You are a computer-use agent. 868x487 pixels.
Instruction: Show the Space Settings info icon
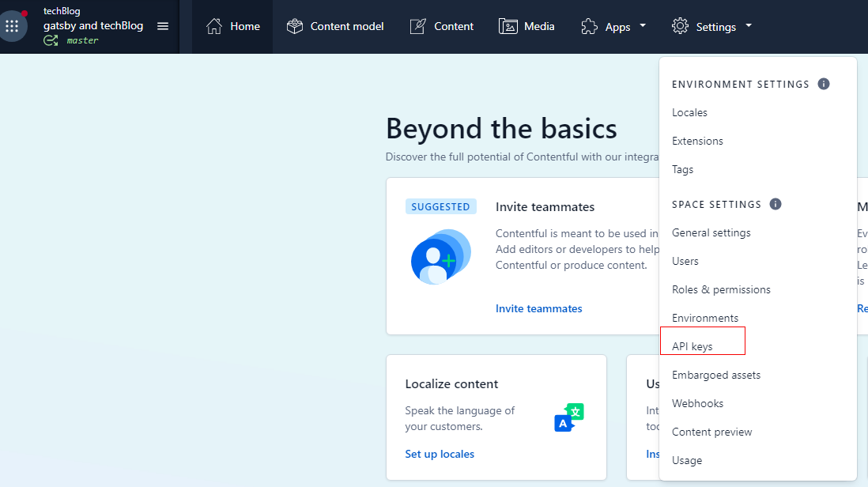pos(776,204)
